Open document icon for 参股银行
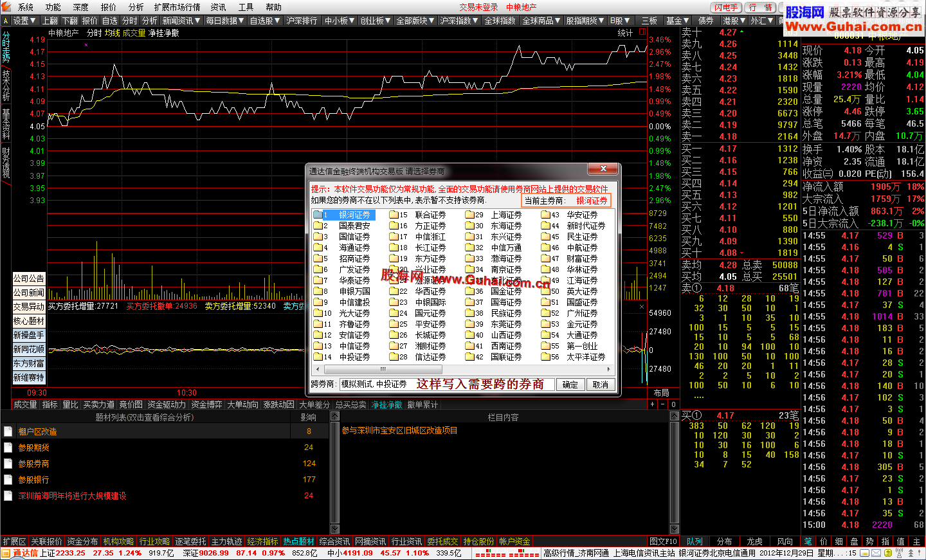926x560 pixels. tap(8, 480)
